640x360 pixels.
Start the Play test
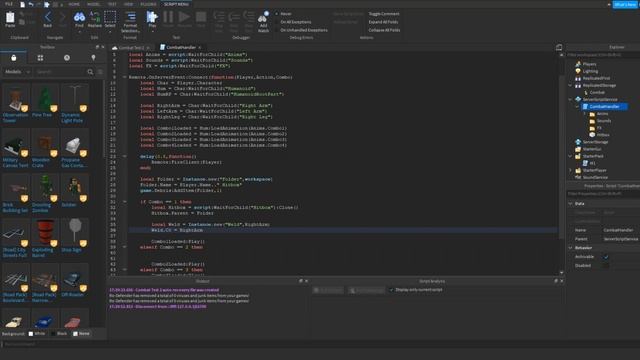click(152, 19)
